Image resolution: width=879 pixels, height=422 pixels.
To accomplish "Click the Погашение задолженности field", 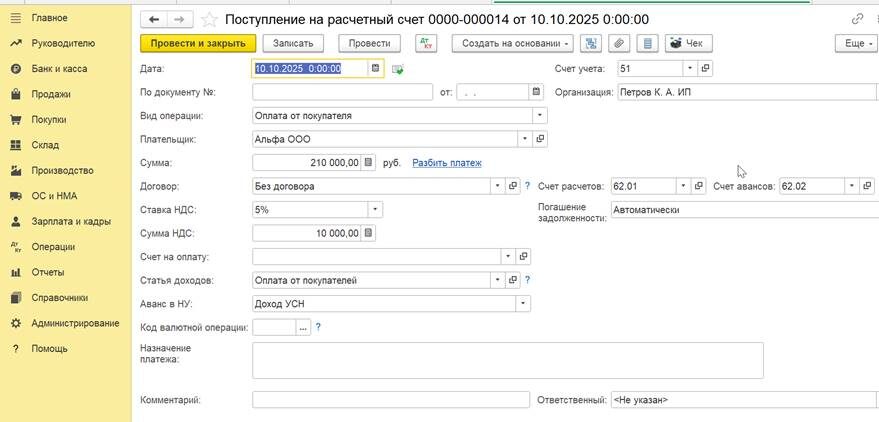I will (744, 210).
